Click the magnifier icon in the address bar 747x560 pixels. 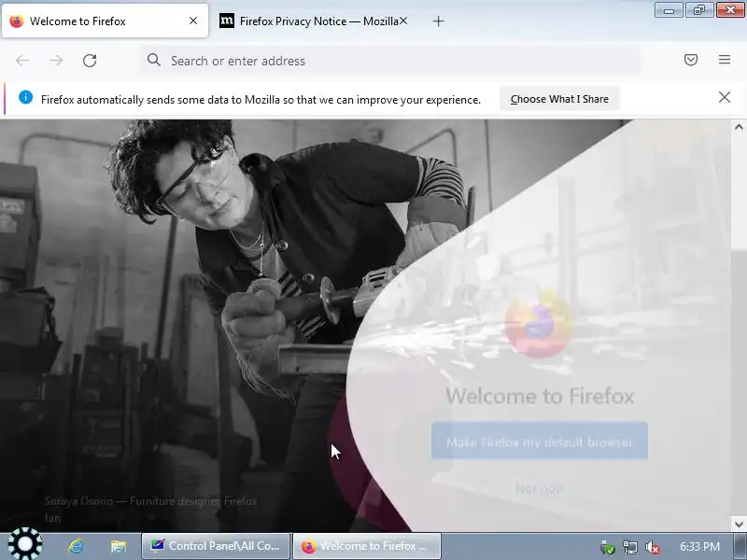coord(153,60)
